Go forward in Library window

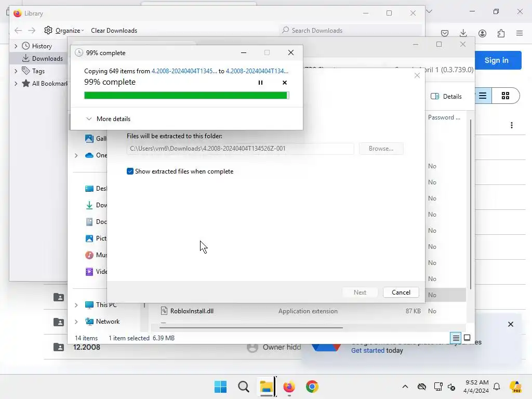coord(32,31)
